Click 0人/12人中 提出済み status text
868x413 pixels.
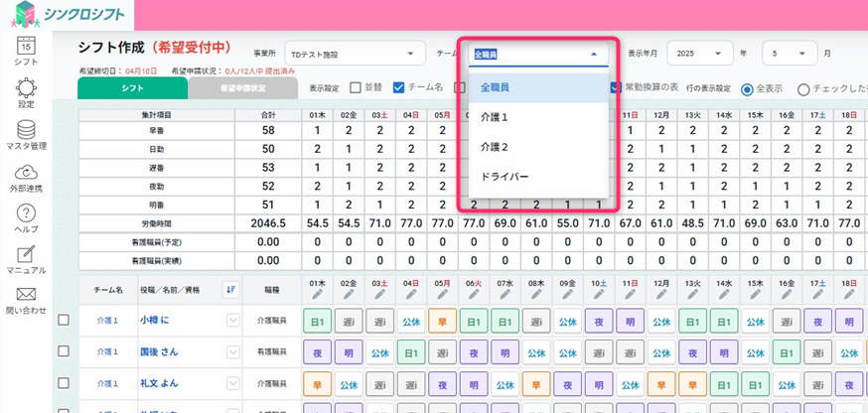pos(260,71)
